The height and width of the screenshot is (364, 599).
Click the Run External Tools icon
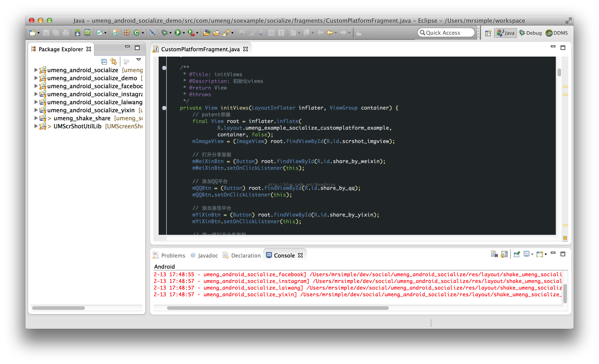tap(191, 33)
